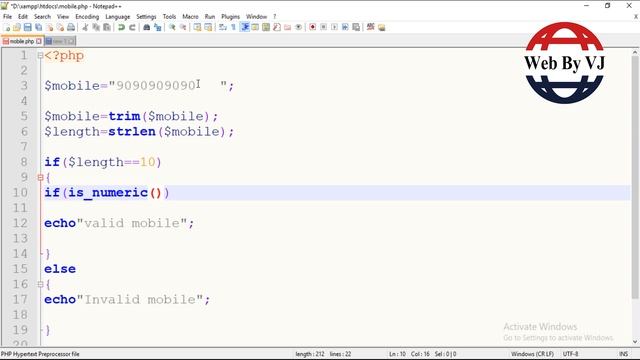
Task: Switch to the mobile.php tab
Action: pyautogui.click(x=22, y=41)
